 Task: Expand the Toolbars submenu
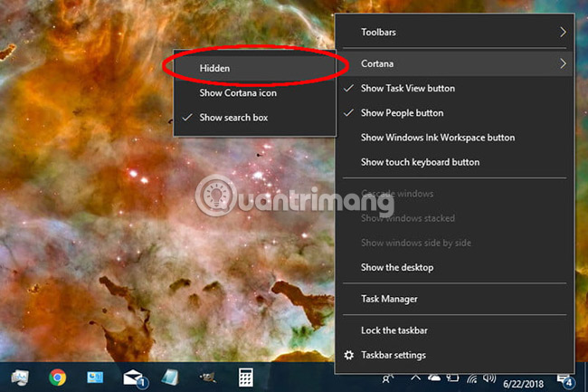click(x=454, y=33)
